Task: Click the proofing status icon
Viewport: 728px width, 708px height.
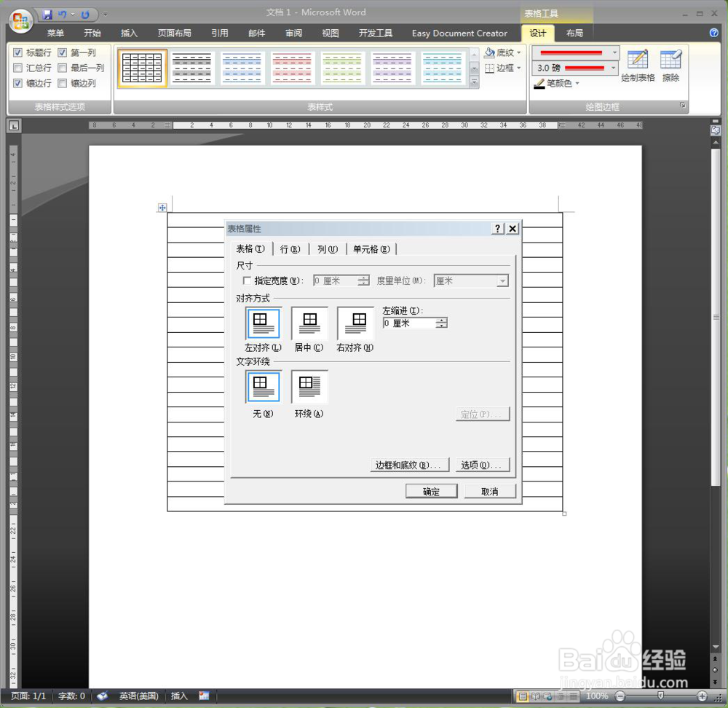Action: (x=102, y=696)
